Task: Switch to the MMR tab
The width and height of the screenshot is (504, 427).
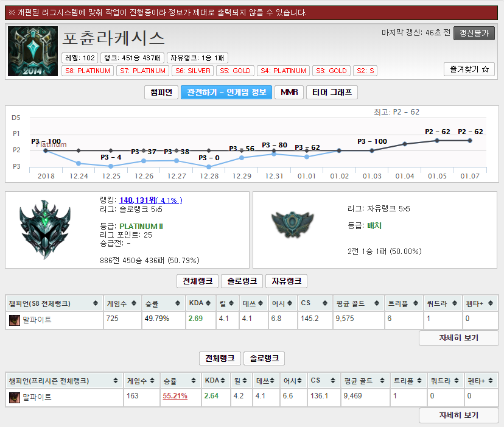Action: pyautogui.click(x=289, y=93)
